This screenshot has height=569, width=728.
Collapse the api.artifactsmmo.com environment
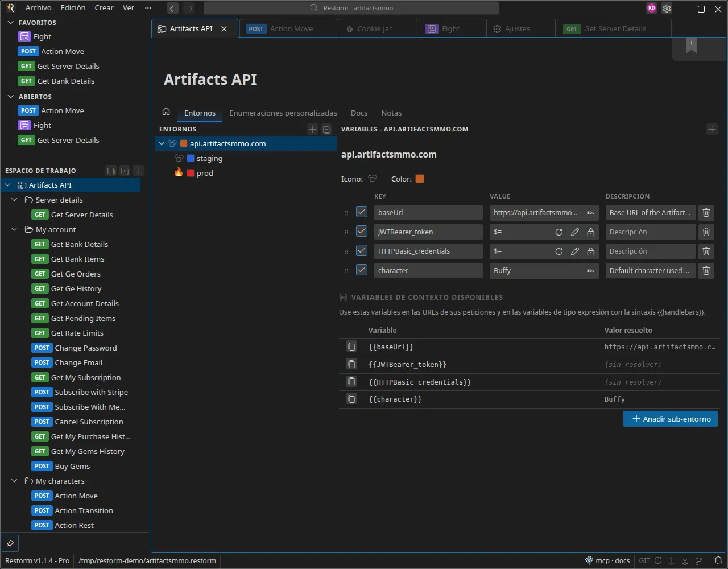[x=162, y=143]
